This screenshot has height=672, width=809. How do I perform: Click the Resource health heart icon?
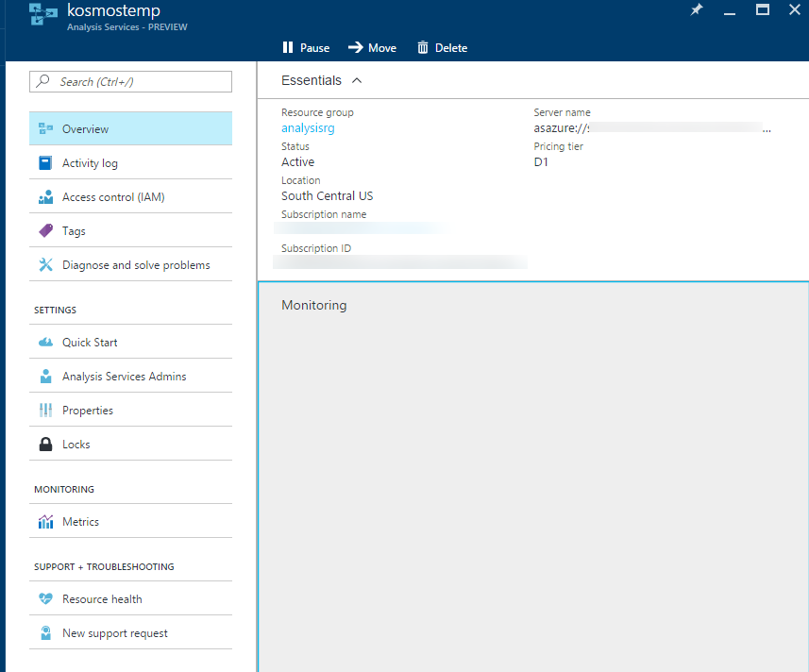tap(45, 599)
